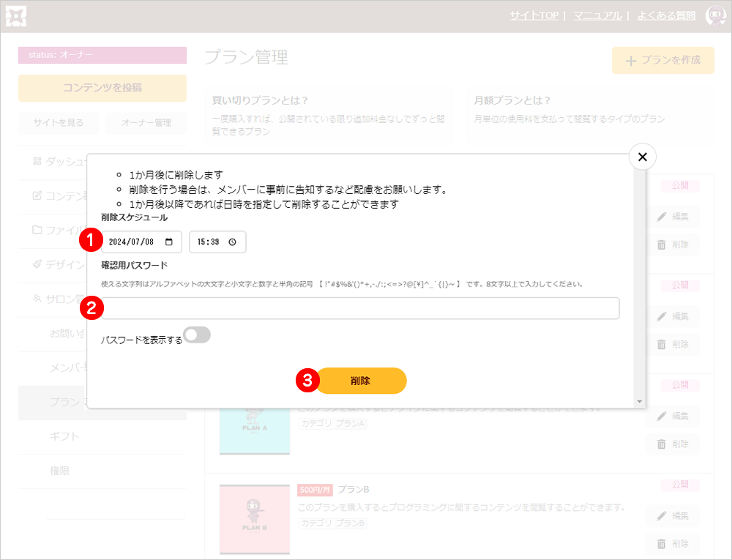Click the user avatar icon in header
Viewport: 732px width, 560px height.
[x=714, y=15]
